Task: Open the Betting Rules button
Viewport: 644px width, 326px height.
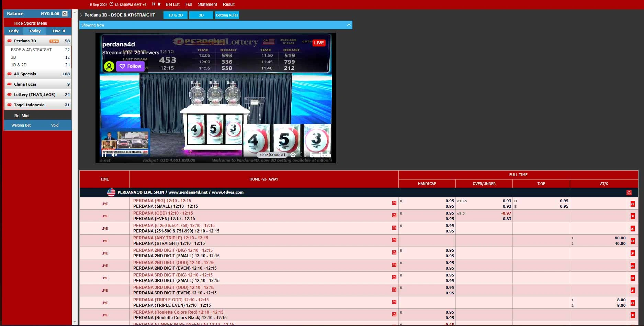Action: (227, 15)
